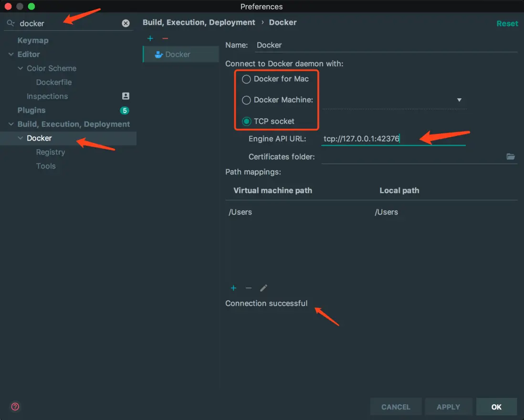Add a new Docker configuration
Viewport: 524px width, 420px height.
(x=150, y=39)
